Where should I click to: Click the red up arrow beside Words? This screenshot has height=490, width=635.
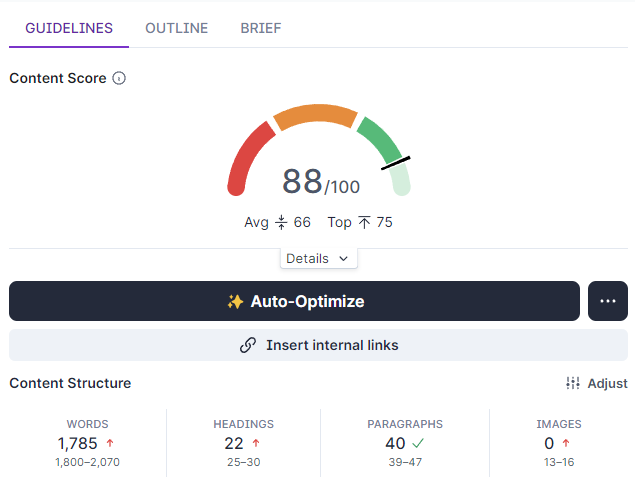(110, 443)
